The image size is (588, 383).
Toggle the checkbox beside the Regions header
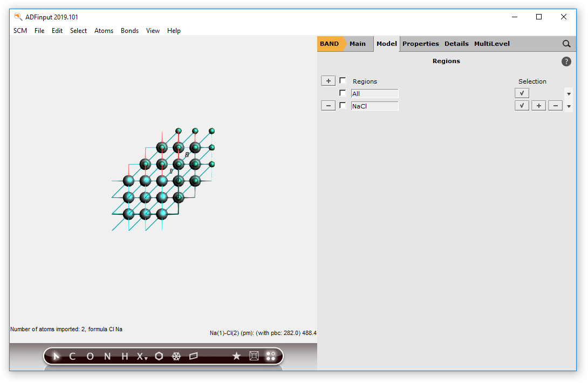point(343,80)
